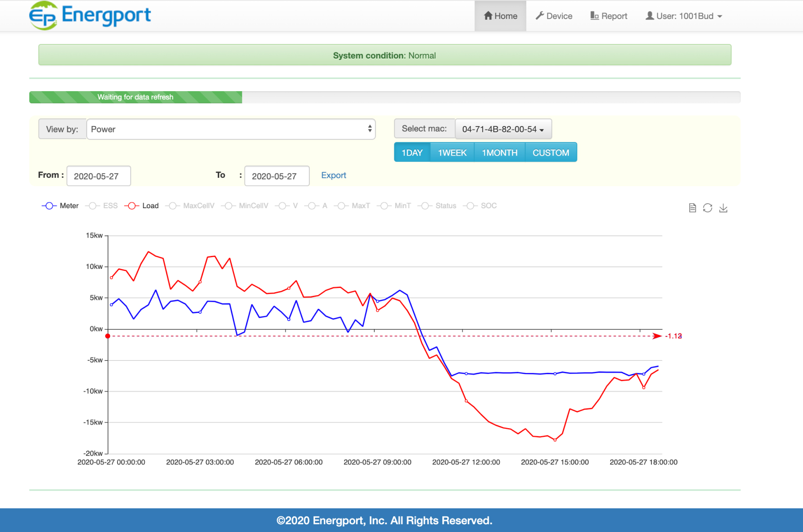Click the chart data view icon
803x532 pixels.
[692, 208]
